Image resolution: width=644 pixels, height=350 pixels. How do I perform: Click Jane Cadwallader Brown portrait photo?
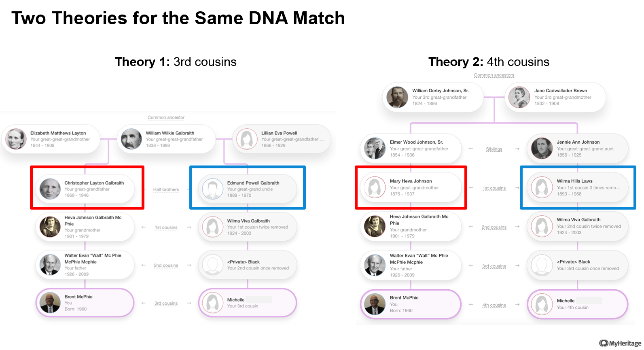pos(519,97)
